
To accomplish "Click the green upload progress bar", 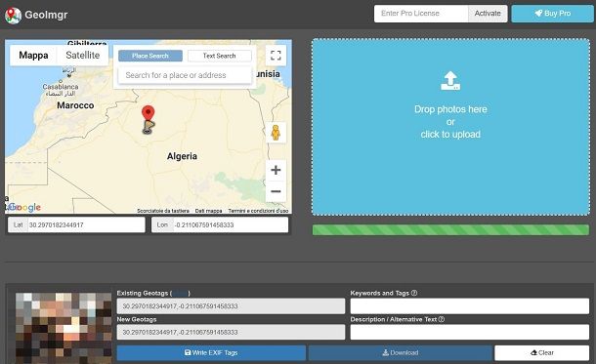I will coord(450,229).
